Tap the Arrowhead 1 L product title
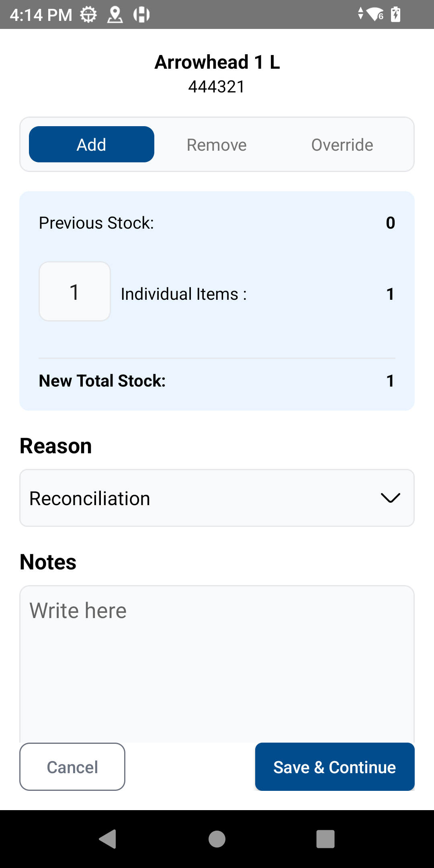This screenshot has height=868, width=434. pos(217,62)
